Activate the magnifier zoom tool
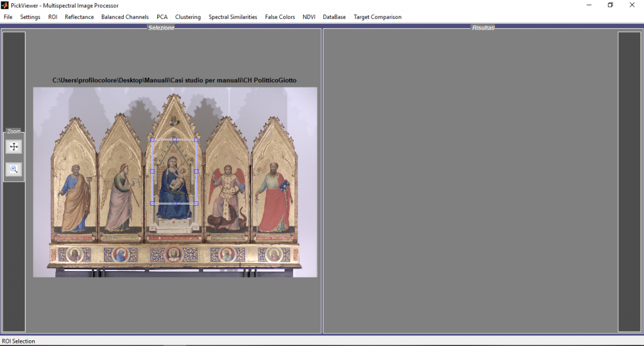The image size is (644, 346). pos(14,169)
